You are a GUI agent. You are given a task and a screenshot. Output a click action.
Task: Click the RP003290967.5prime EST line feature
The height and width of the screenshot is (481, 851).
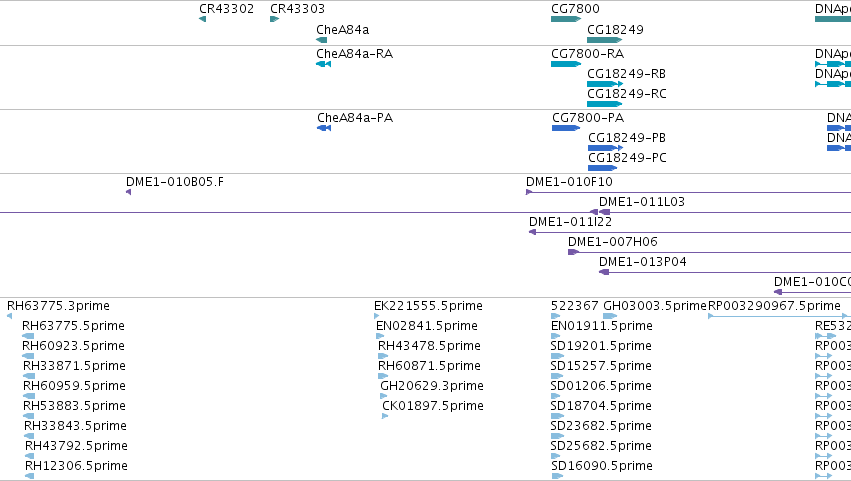779,317
